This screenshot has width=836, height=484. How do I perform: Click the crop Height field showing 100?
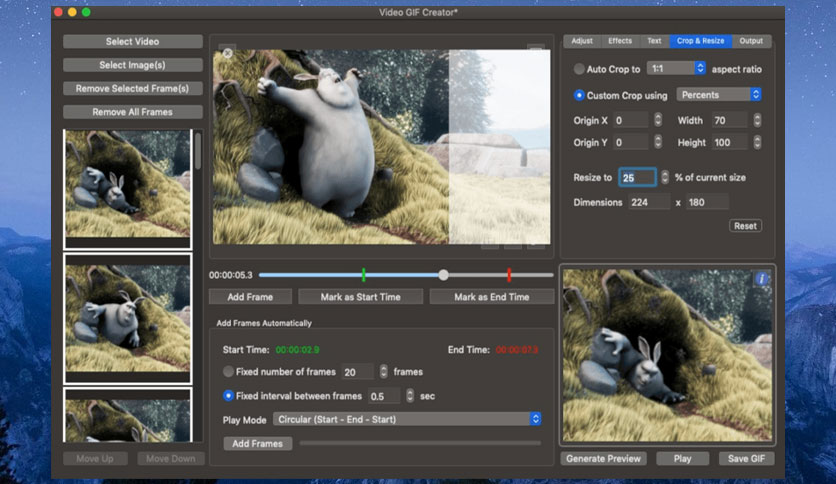click(729, 142)
